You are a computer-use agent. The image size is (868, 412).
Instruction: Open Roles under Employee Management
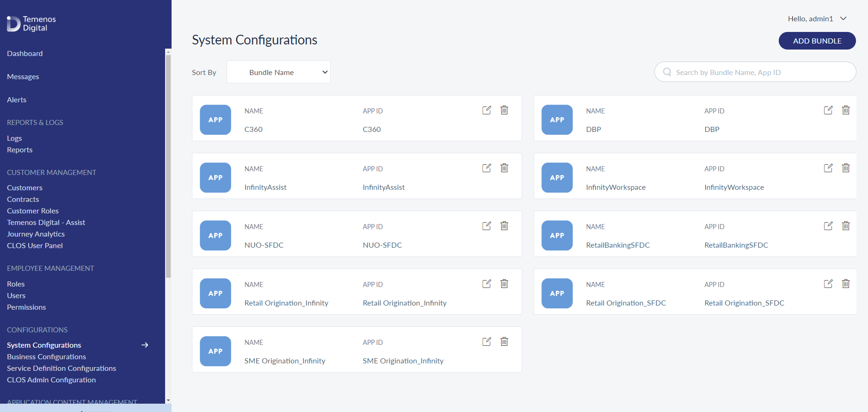(16, 284)
